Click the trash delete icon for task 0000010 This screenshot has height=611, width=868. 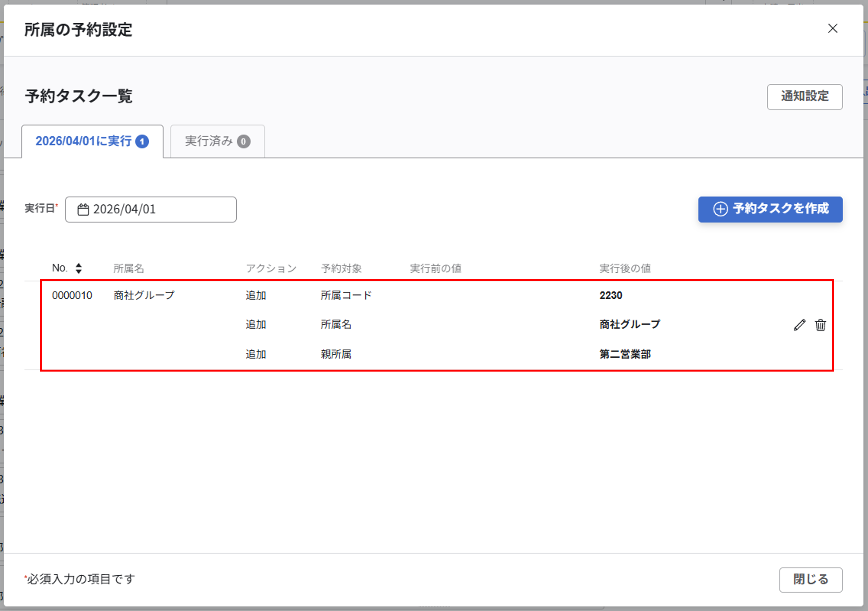(820, 325)
